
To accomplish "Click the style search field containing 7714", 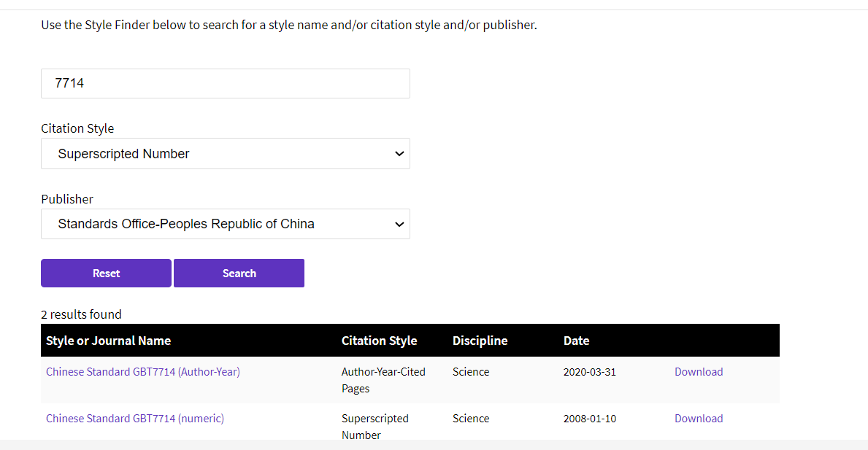I will coord(225,83).
